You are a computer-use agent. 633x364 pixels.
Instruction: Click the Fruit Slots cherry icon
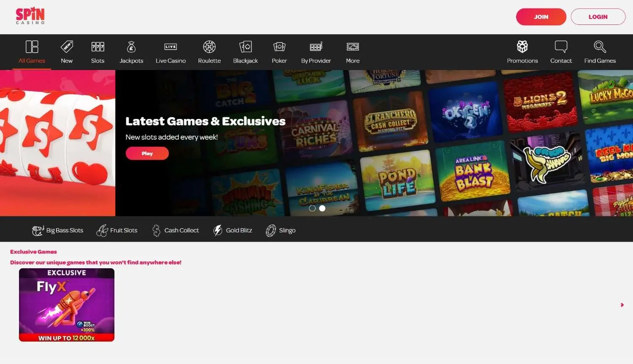pos(102,230)
